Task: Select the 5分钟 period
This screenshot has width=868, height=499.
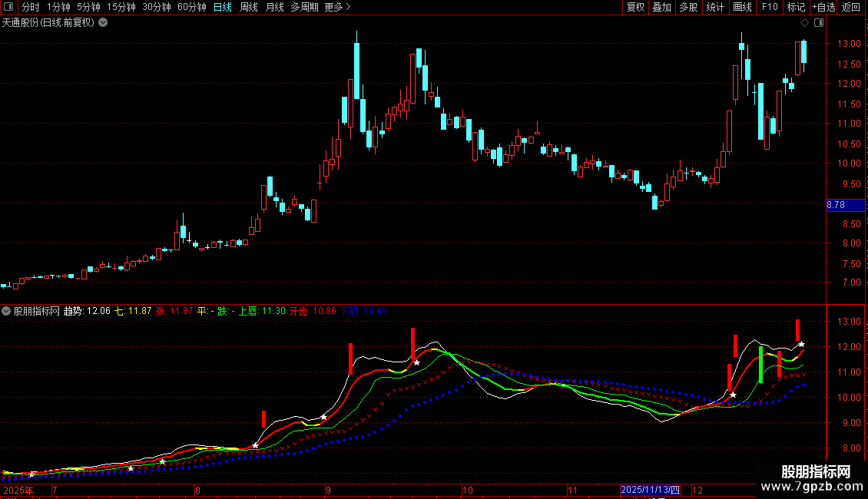Action: pyautogui.click(x=88, y=7)
